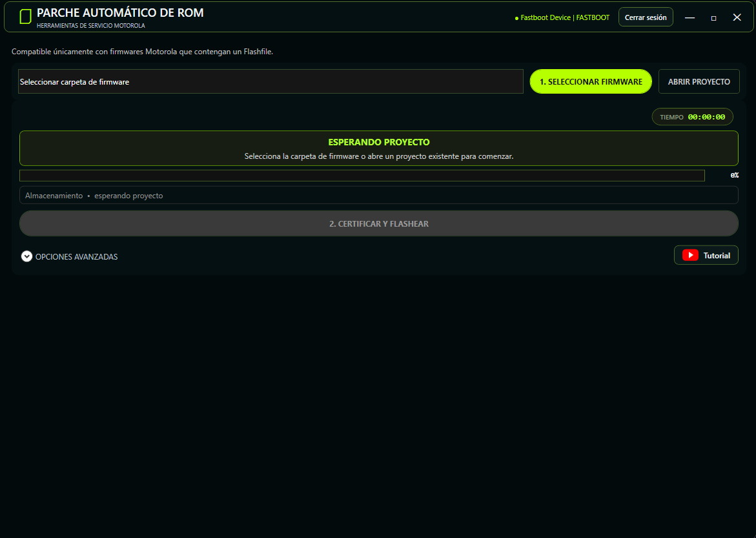Close the application window

[737, 17]
